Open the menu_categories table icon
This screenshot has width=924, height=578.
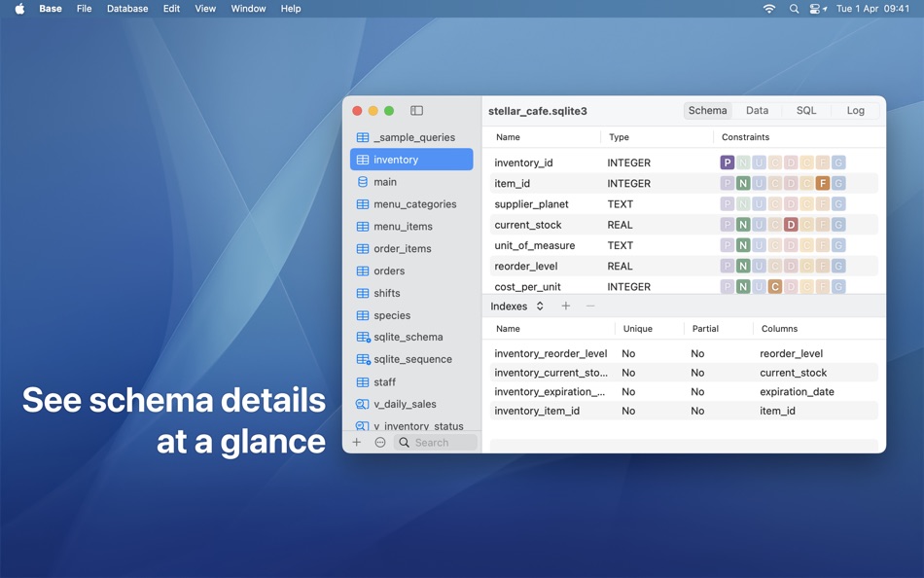[x=363, y=204]
